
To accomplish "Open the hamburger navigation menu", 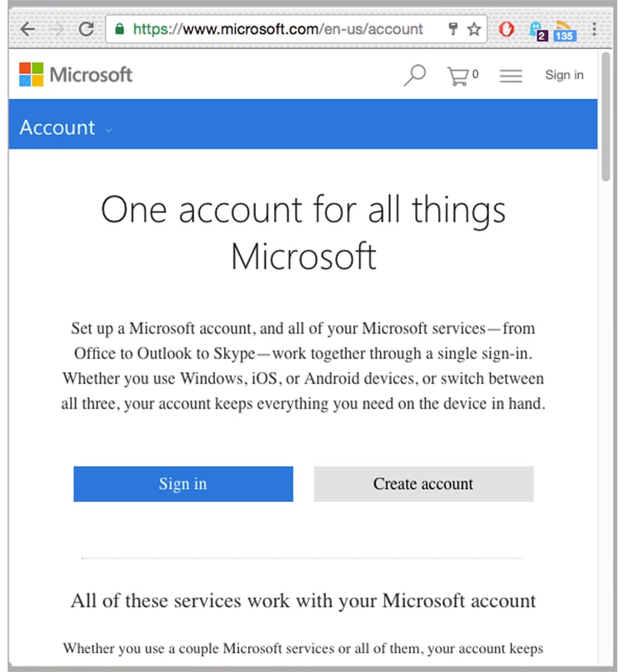I will coord(511,76).
